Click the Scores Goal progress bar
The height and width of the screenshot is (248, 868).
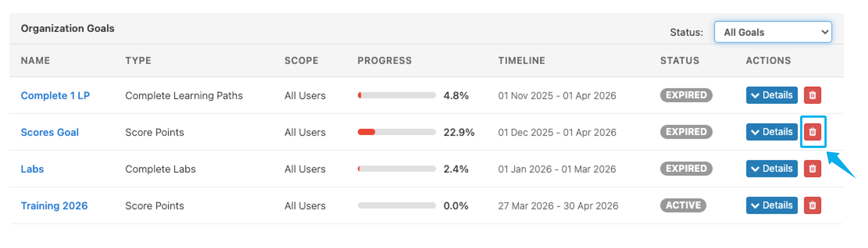coord(397,132)
